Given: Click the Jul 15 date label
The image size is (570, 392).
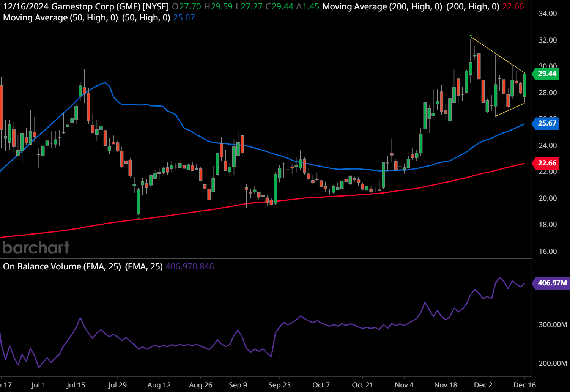Looking at the screenshot, I should click(76, 385).
